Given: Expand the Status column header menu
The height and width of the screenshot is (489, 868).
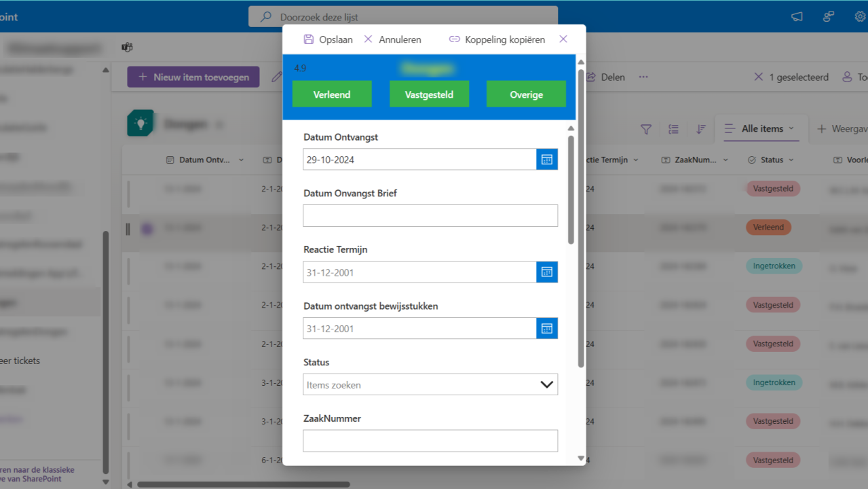Looking at the screenshot, I should [x=791, y=160].
